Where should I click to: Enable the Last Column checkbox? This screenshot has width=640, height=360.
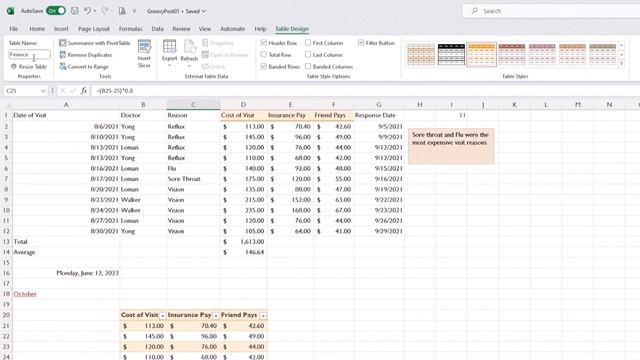tap(308, 54)
